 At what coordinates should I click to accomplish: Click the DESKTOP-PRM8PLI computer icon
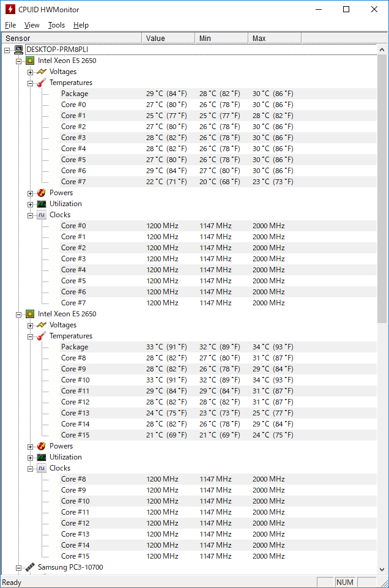pos(18,50)
